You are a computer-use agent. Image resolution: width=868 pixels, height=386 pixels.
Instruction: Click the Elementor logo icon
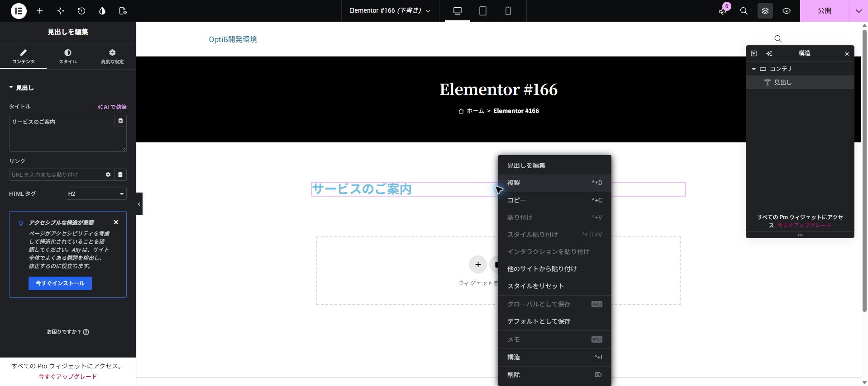(19, 11)
